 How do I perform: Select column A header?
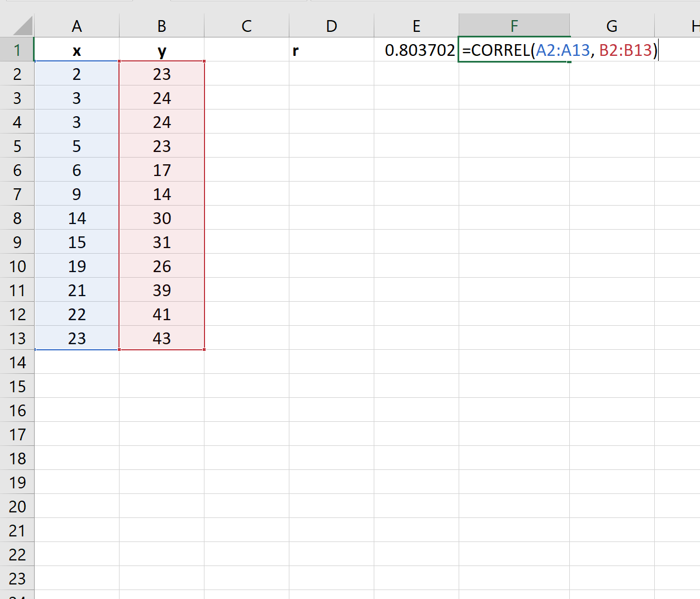[x=77, y=25]
